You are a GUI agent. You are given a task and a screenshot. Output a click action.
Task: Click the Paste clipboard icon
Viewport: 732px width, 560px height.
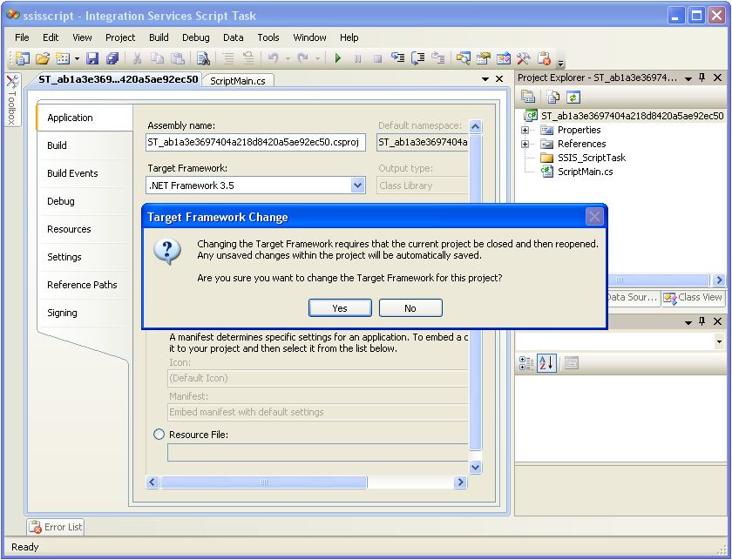click(x=178, y=58)
